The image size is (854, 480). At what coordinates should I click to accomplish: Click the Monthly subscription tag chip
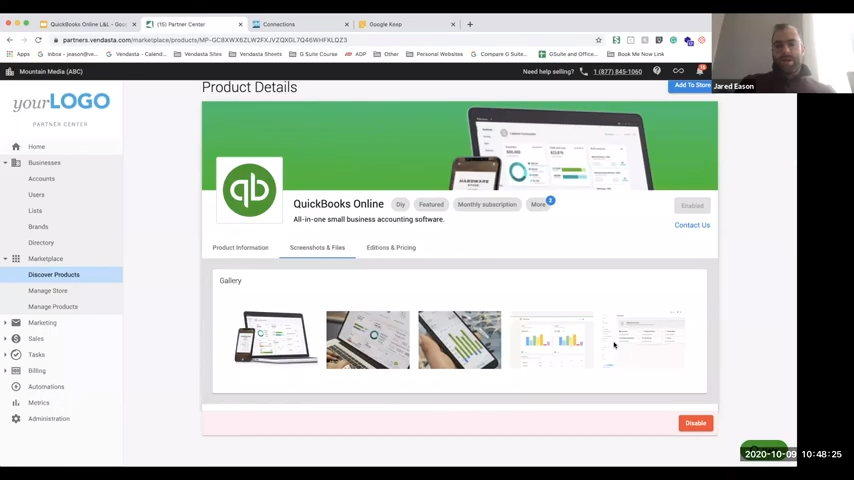(x=487, y=204)
